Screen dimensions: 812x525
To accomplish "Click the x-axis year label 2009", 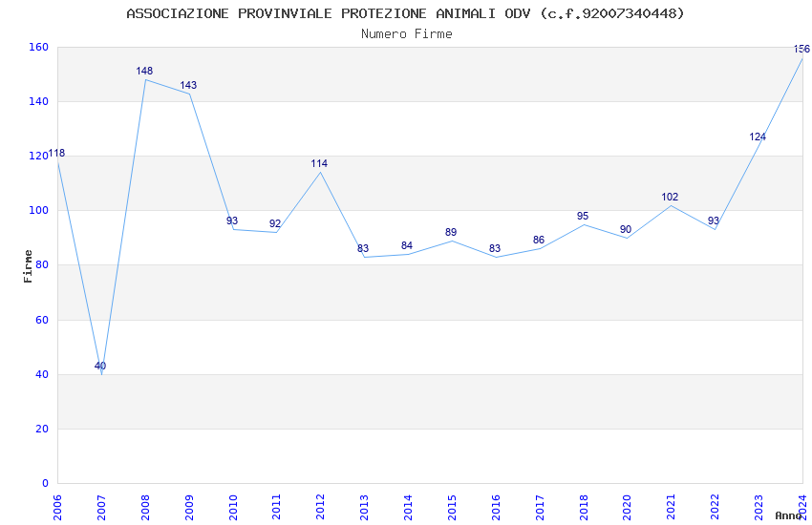I will pos(189,507).
